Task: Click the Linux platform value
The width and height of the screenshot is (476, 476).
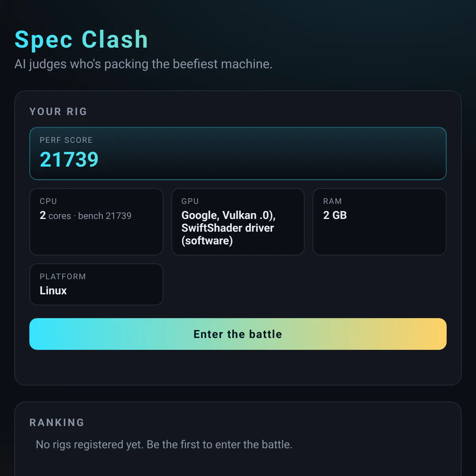Action: point(53,291)
